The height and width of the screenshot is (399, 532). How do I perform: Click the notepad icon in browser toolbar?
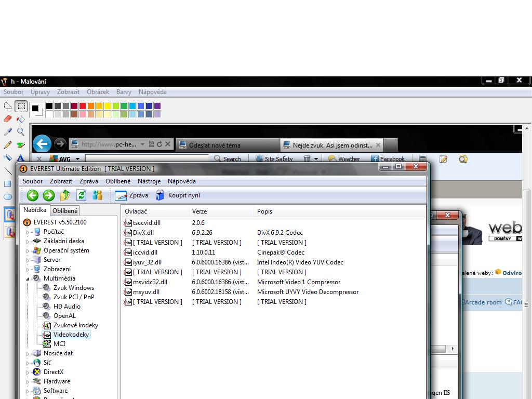pos(443,159)
